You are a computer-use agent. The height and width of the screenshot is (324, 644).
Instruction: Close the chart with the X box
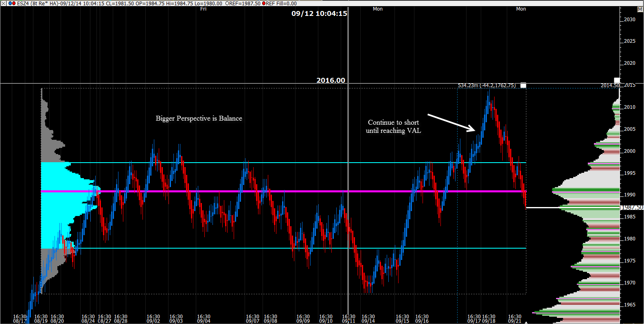coord(3,3)
